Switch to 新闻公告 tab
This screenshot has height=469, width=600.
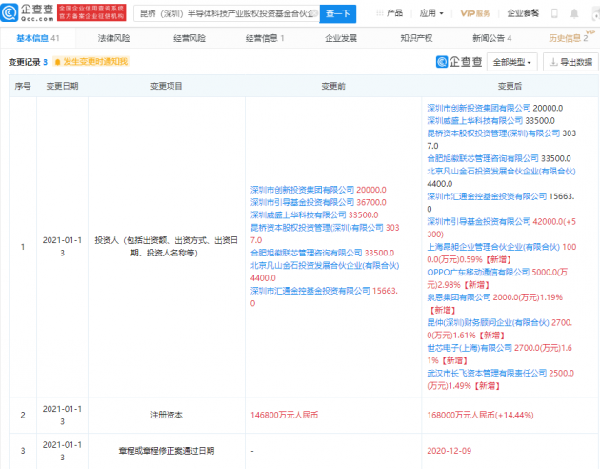(x=492, y=38)
